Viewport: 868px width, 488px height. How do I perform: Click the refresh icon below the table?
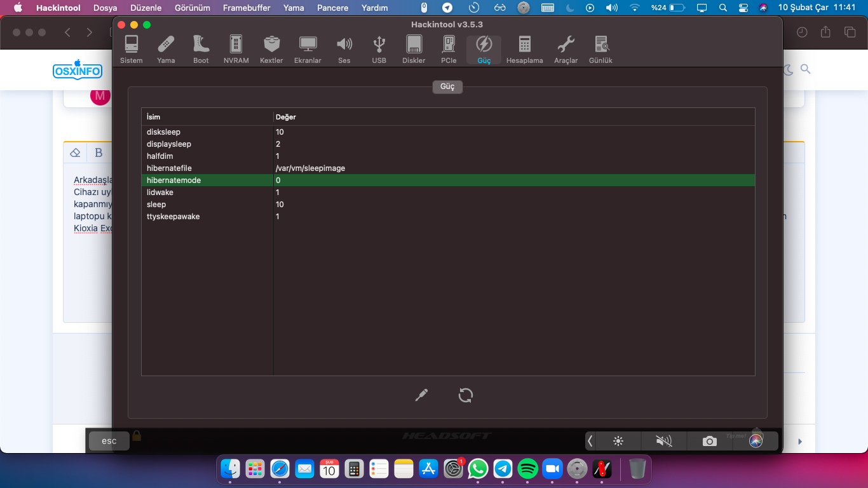click(466, 395)
